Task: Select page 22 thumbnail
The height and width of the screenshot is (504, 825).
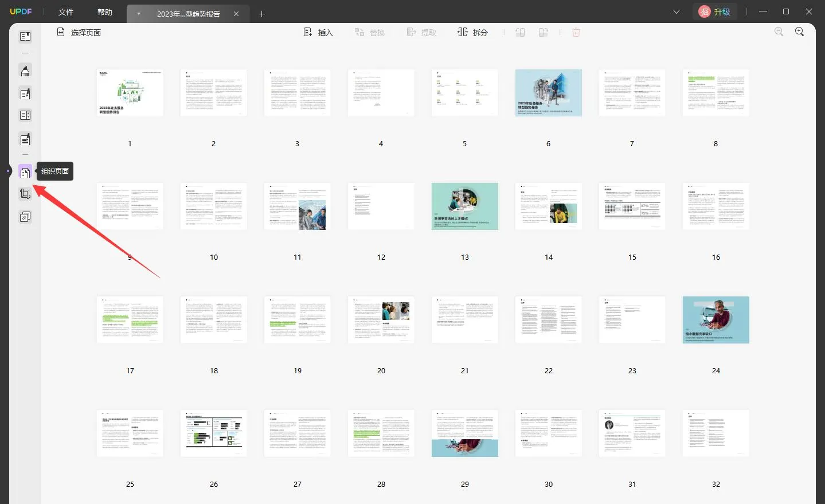Action: pyautogui.click(x=549, y=320)
